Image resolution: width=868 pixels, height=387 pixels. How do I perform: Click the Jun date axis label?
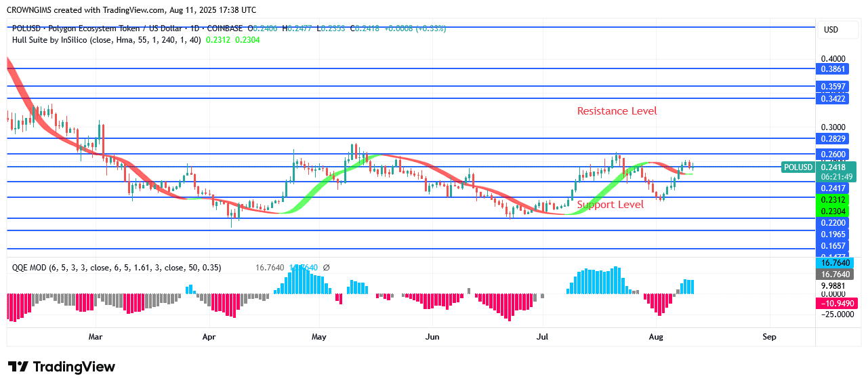(432, 336)
